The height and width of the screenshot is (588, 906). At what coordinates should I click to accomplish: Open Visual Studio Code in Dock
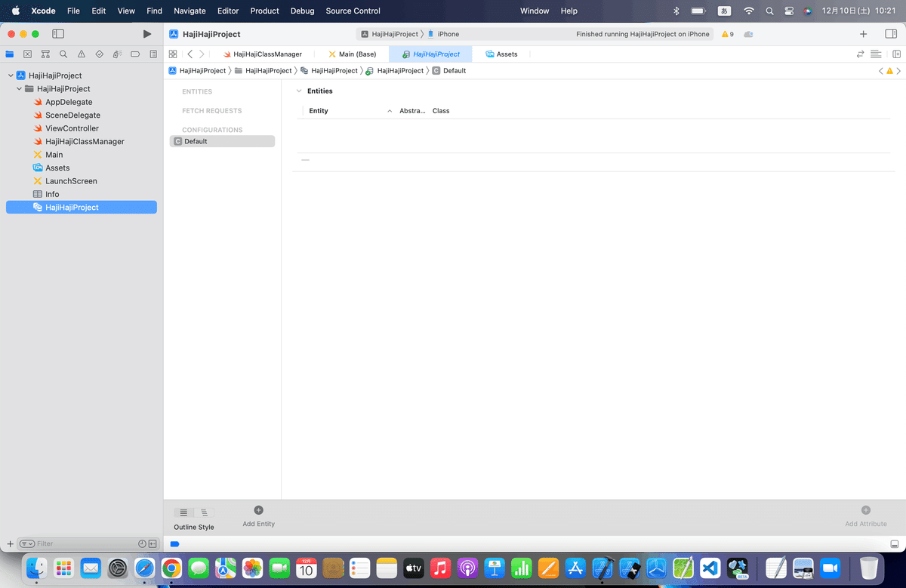710,568
